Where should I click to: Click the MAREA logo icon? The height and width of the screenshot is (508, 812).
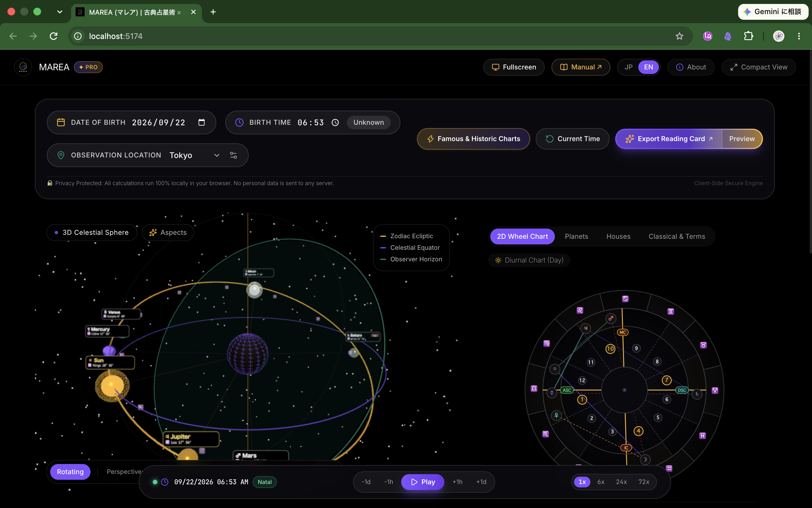coord(23,67)
